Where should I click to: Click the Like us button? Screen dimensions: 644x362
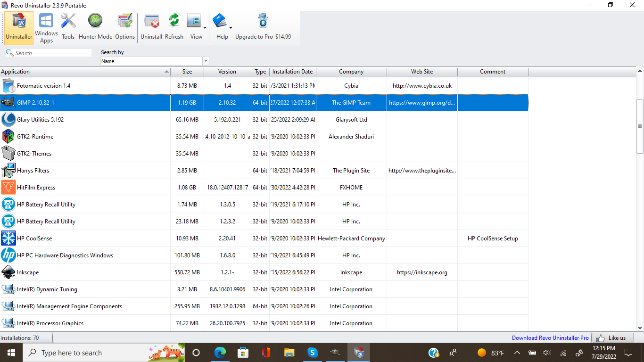tap(612, 338)
